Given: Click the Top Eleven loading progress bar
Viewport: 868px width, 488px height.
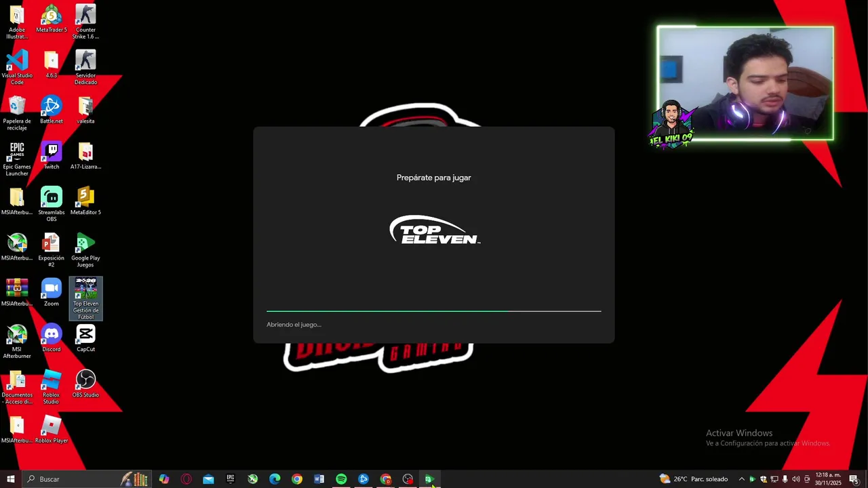Looking at the screenshot, I should click(x=434, y=311).
